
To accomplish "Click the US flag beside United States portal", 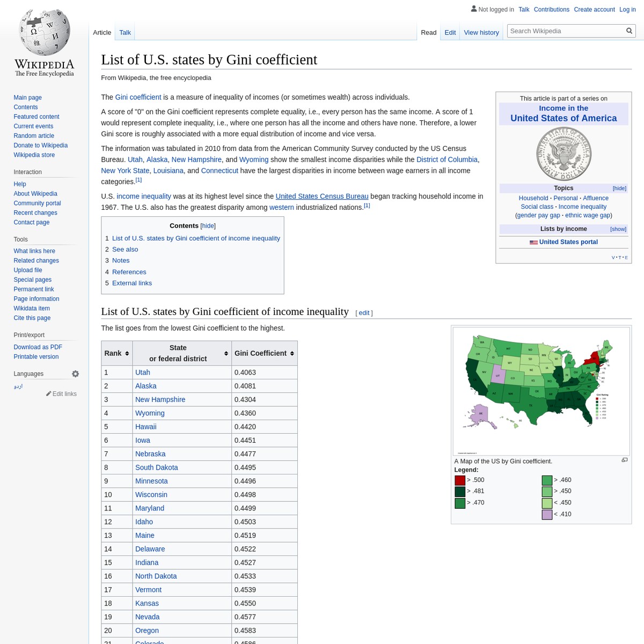I will (x=533, y=242).
